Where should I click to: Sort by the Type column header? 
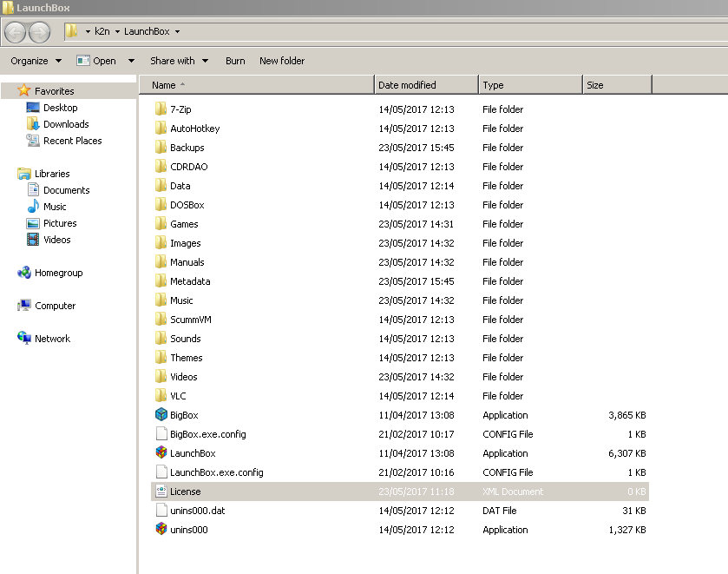tap(530, 85)
